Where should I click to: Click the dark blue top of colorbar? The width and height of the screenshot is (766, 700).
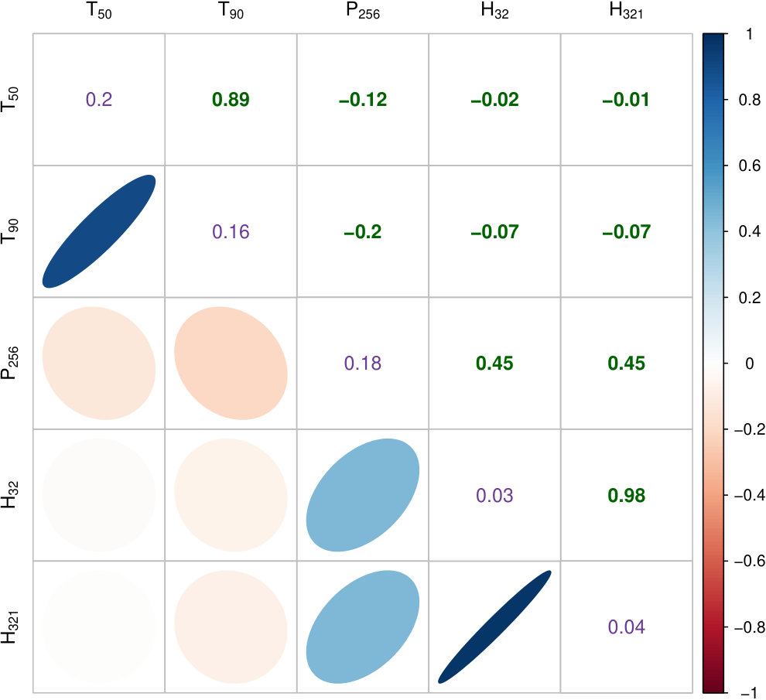point(713,39)
